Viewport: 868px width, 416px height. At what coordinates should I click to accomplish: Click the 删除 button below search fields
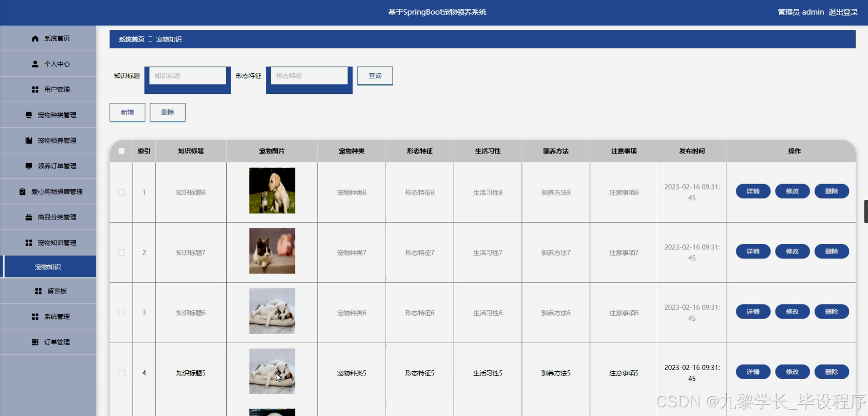point(167,112)
